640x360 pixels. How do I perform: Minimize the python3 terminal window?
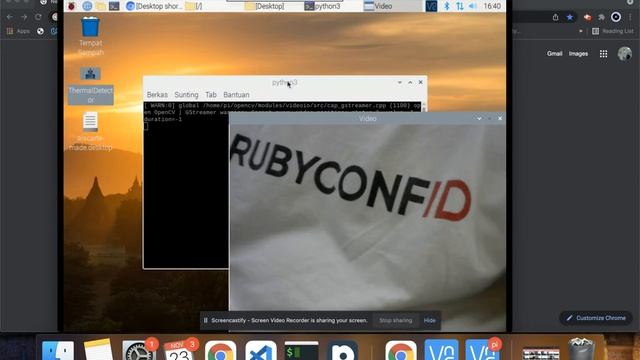coord(400,82)
